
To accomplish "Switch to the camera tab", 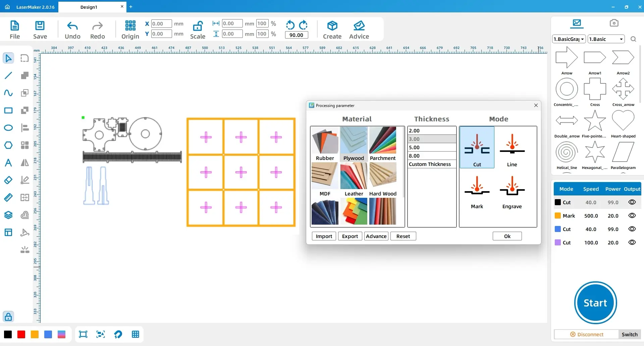I will [614, 23].
